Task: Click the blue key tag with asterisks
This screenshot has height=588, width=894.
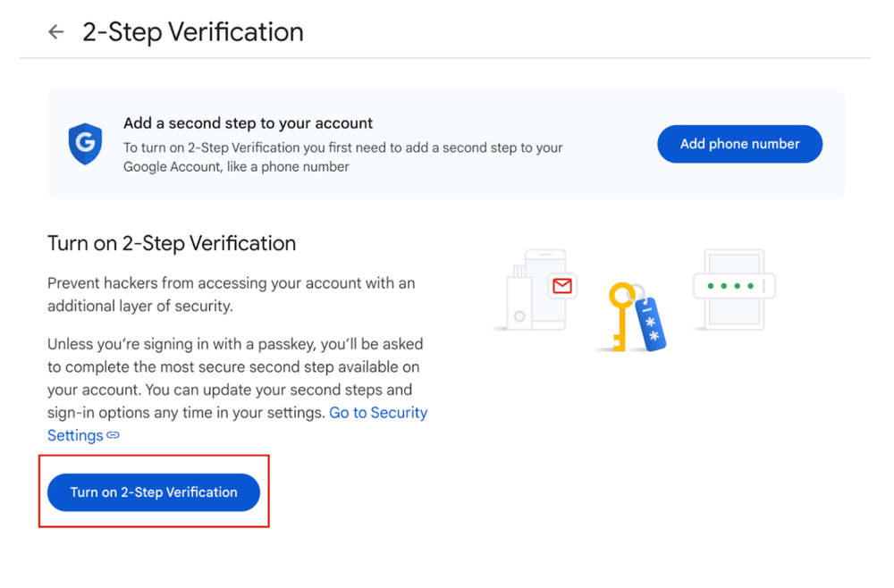Action: (651, 323)
